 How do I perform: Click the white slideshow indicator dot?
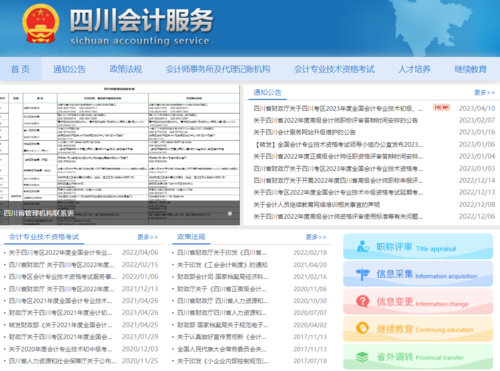coord(230,213)
